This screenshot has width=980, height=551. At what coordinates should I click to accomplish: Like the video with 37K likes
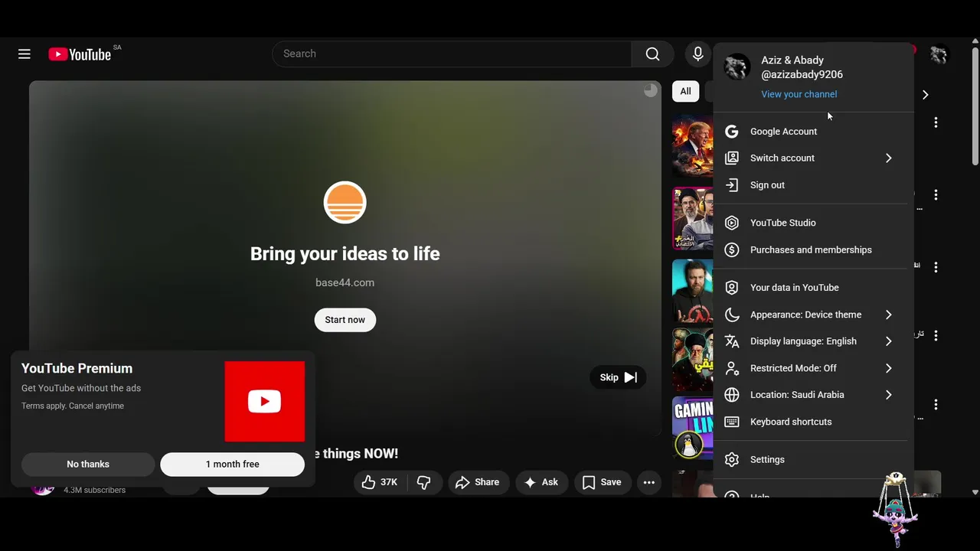(x=381, y=482)
